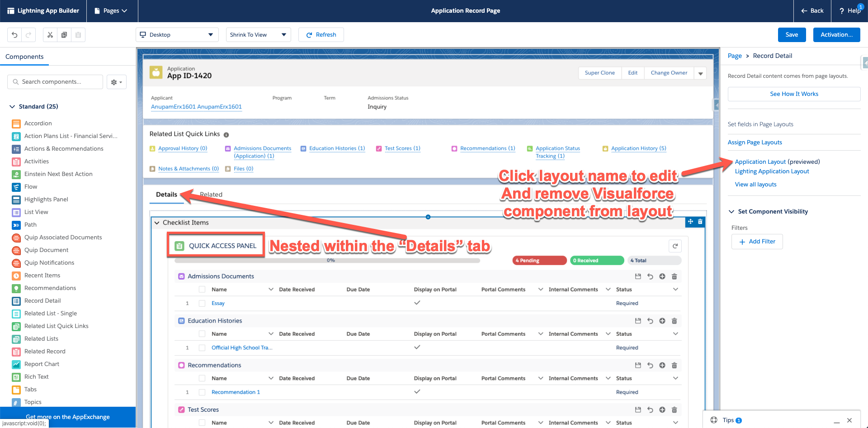The width and height of the screenshot is (868, 428).
Task: Click the save icon in Education Histories section
Action: tap(638, 321)
